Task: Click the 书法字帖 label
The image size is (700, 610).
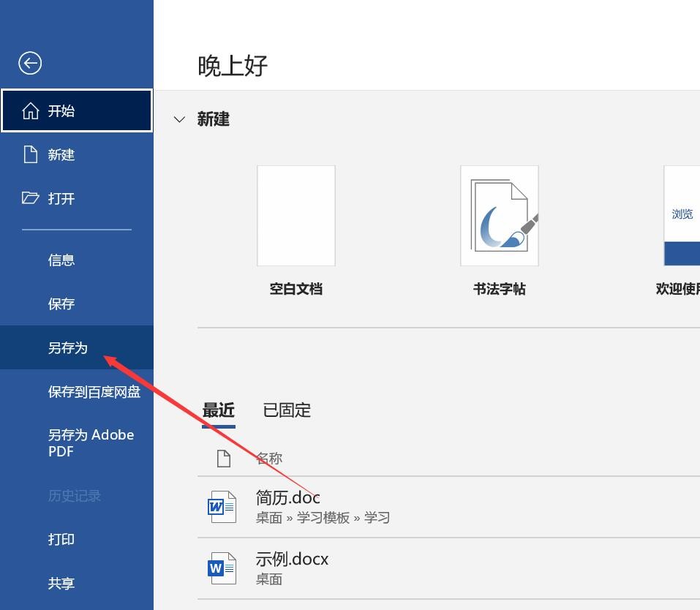Action: coord(500,289)
